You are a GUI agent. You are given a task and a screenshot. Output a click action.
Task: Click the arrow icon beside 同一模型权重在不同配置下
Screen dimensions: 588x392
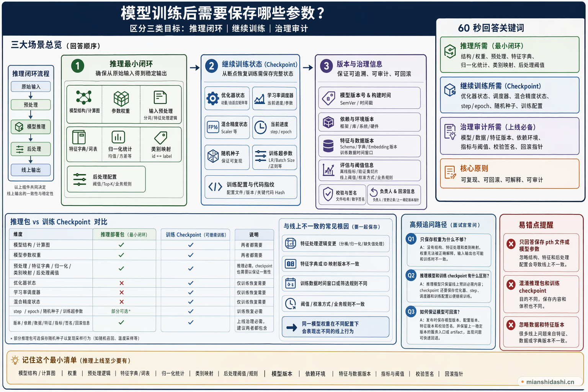[292, 327]
